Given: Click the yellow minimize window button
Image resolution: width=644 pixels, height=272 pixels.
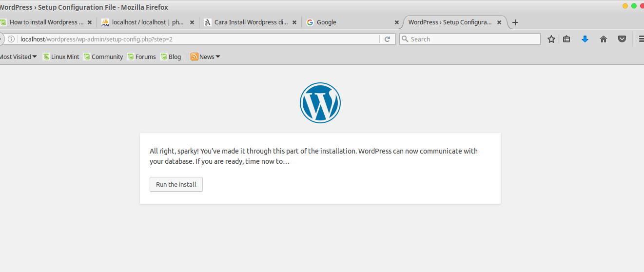Looking at the screenshot, I should [625, 6].
